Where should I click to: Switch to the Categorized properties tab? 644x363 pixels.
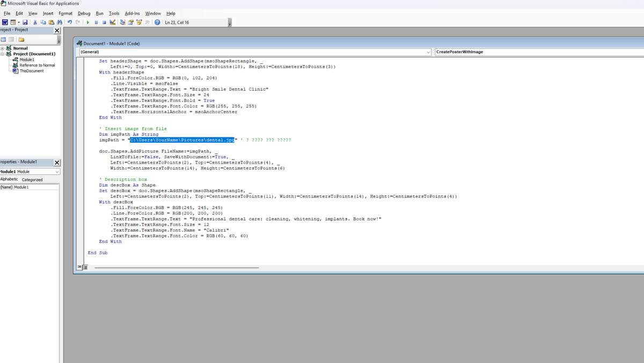[x=32, y=180]
